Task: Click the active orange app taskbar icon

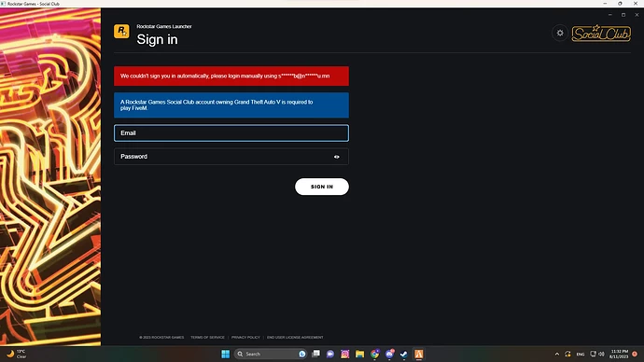Action: point(418,354)
